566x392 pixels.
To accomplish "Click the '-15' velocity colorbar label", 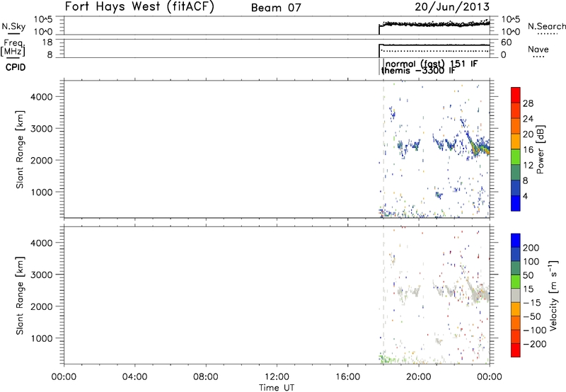I will pyautogui.click(x=531, y=303).
